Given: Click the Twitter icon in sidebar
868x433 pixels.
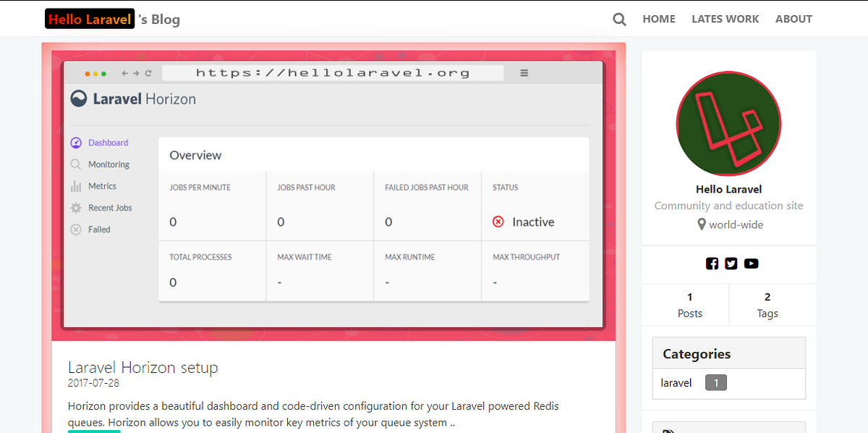Looking at the screenshot, I should coord(731,264).
